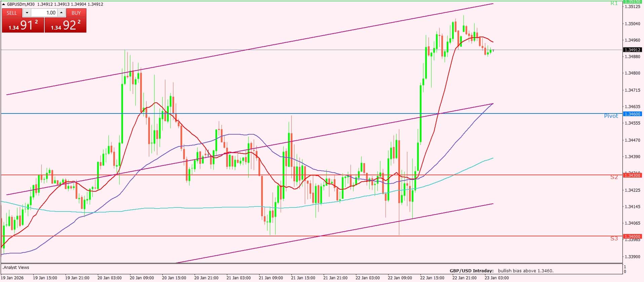
Task: Click the red 1.34000 price tag
Action: click(633, 236)
